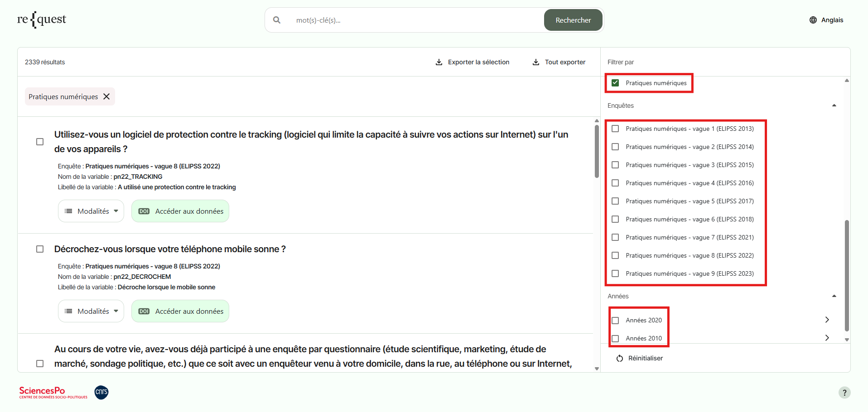Image resolution: width=868 pixels, height=412 pixels.
Task: Click the globe language icon
Action: click(x=813, y=20)
